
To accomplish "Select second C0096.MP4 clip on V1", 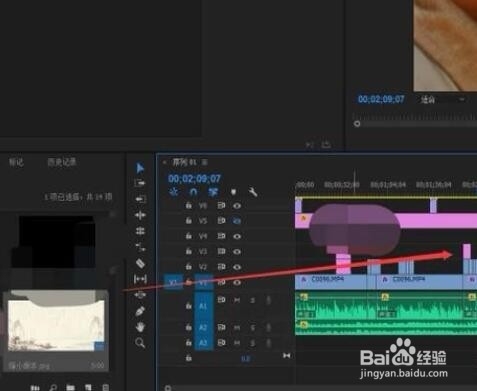I will [x=420, y=282].
